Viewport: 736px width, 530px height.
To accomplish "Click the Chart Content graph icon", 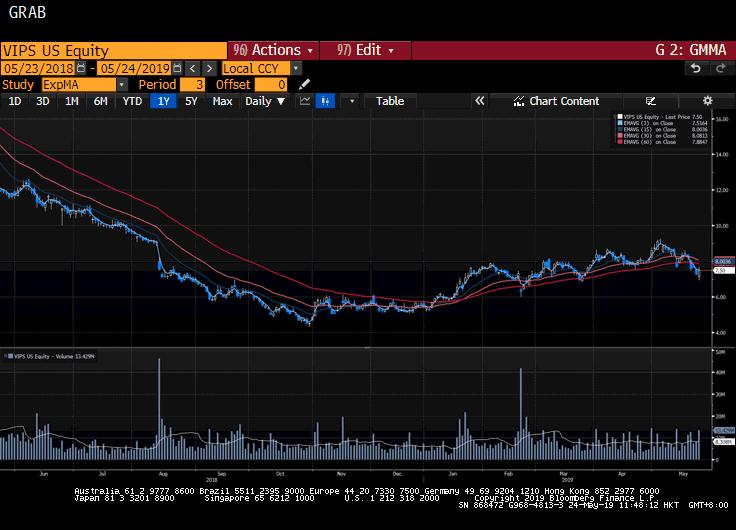I will tap(519, 101).
